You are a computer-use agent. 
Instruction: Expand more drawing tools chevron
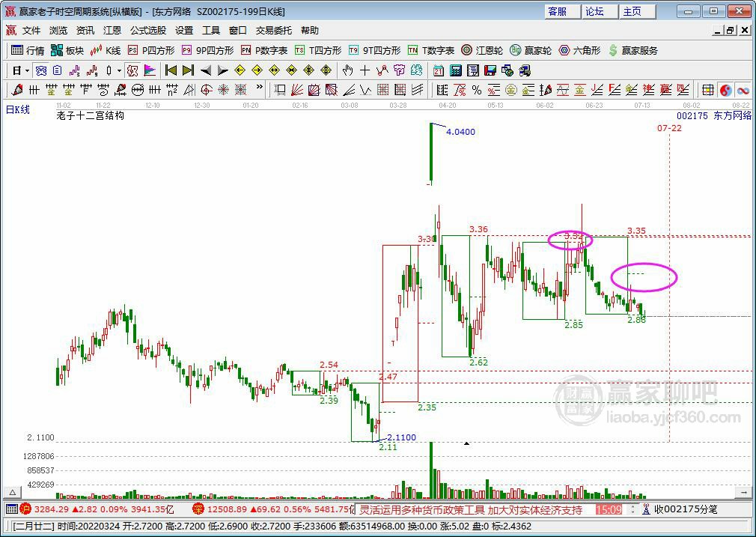[260, 88]
